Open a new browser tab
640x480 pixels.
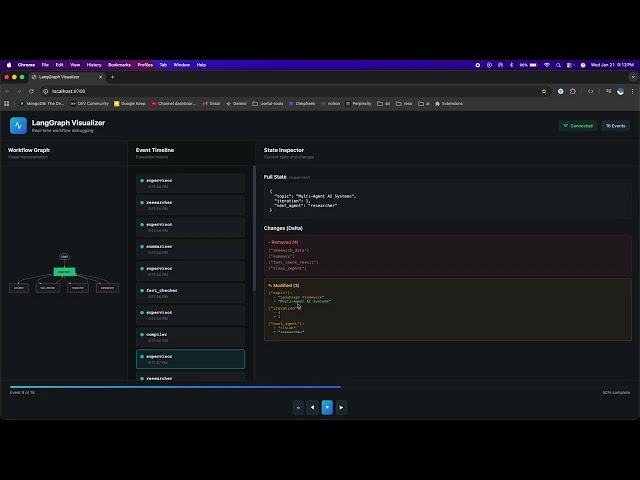click(113, 77)
